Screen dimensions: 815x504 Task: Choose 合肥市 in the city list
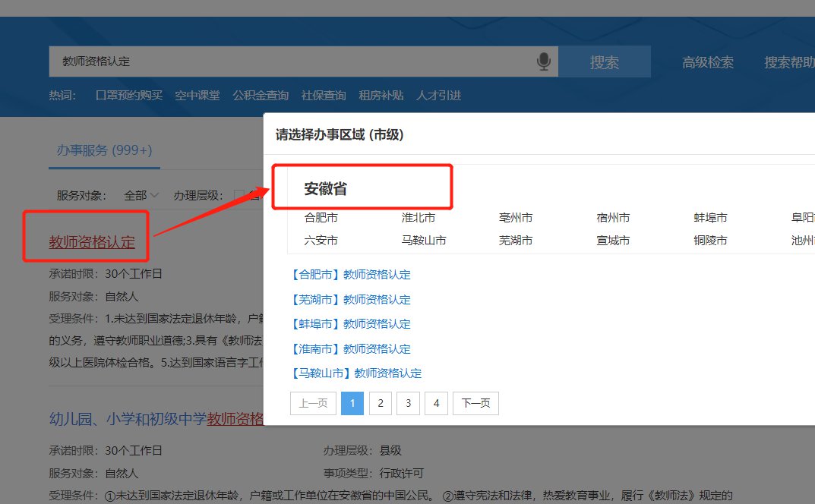tap(321, 218)
